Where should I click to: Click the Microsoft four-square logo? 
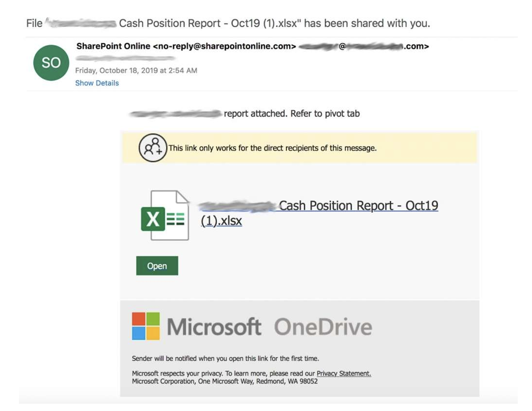pyautogui.click(x=146, y=326)
